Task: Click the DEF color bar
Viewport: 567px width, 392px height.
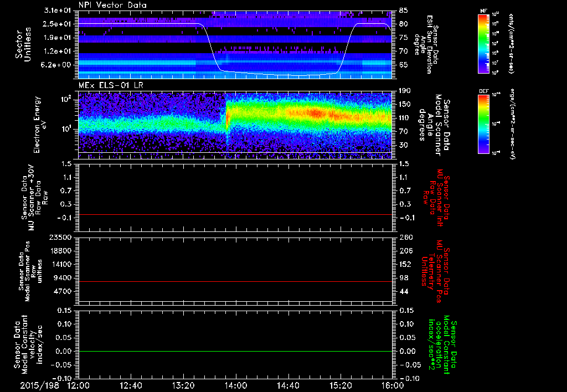Action: [x=484, y=124]
